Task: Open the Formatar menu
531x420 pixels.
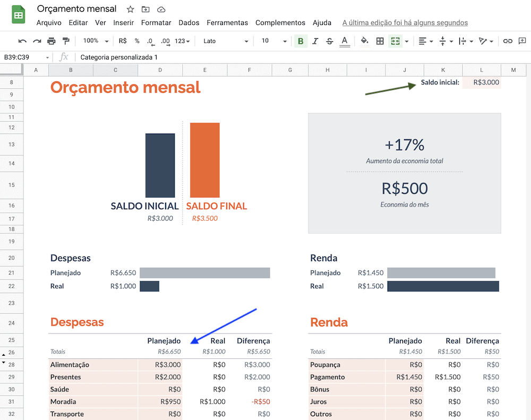Action: (156, 23)
